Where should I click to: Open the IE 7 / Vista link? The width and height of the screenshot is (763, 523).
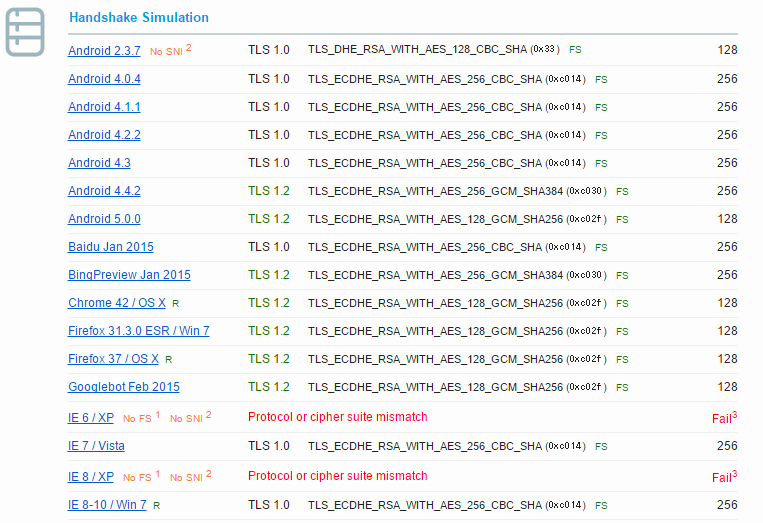[96, 446]
